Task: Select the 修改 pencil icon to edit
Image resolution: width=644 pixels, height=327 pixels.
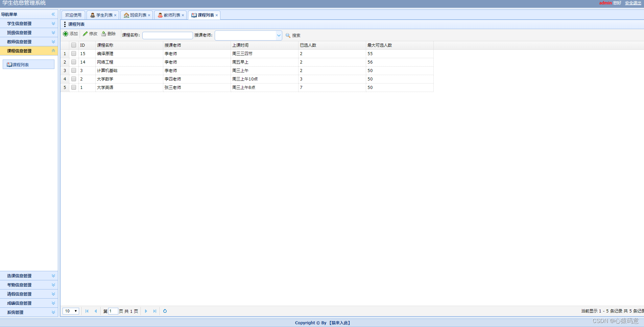Action: tap(90, 34)
